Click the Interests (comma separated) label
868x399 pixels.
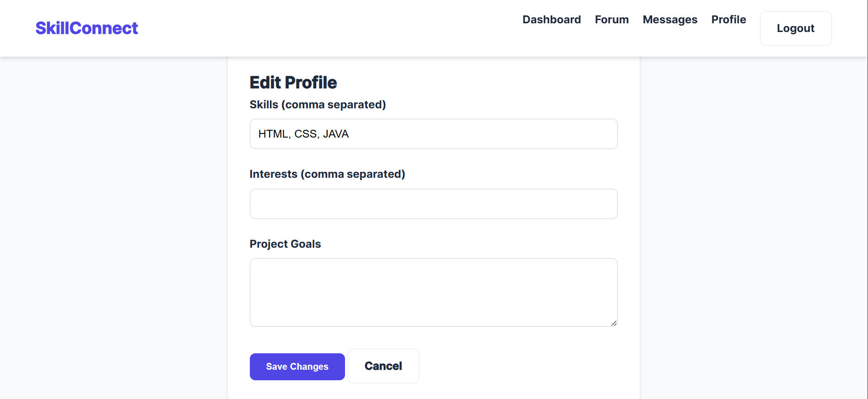[327, 174]
